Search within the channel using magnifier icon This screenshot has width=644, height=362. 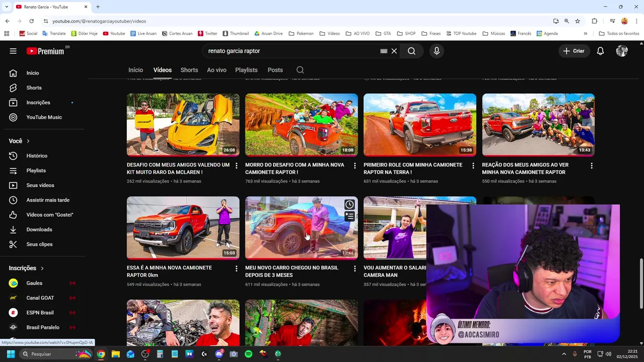[x=300, y=70]
